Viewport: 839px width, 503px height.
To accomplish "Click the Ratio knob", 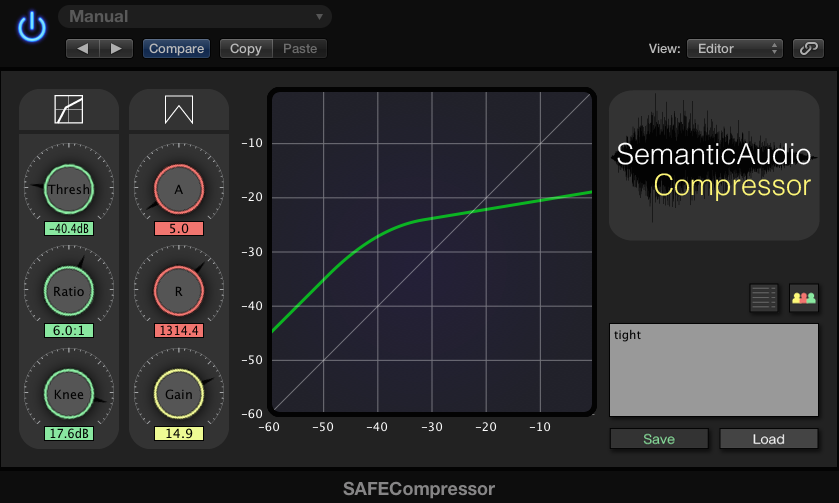I will click(69, 291).
